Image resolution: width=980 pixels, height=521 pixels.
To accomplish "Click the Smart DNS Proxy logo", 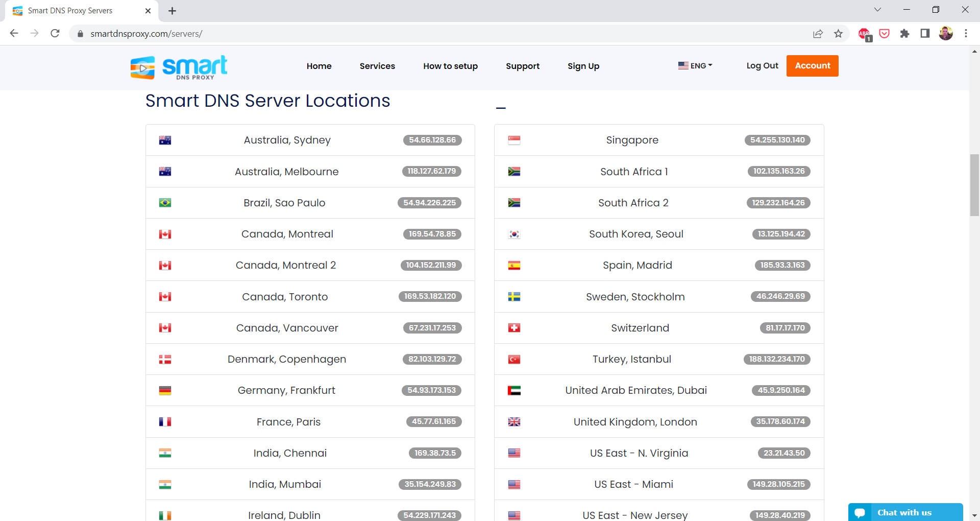I will [179, 67].
